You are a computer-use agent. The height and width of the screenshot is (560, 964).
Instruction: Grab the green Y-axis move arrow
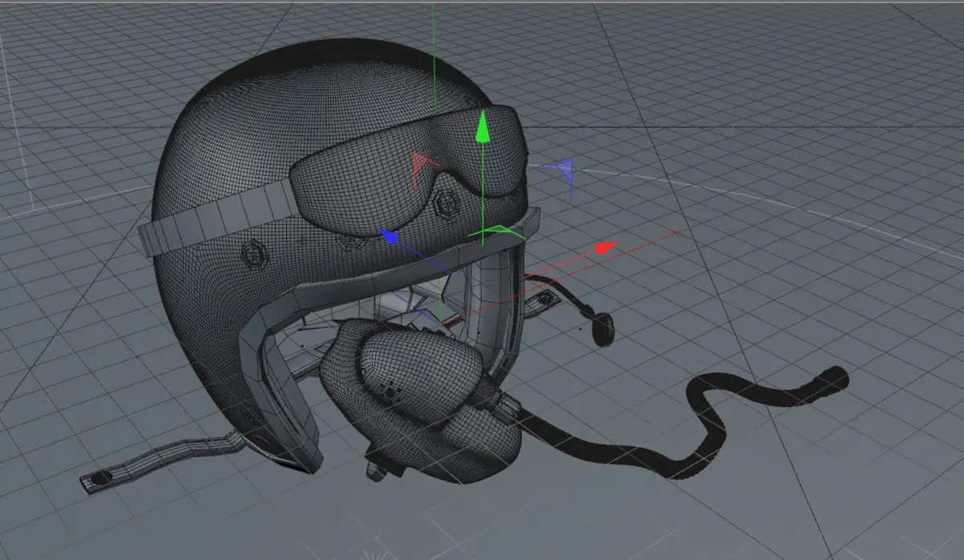483,127
